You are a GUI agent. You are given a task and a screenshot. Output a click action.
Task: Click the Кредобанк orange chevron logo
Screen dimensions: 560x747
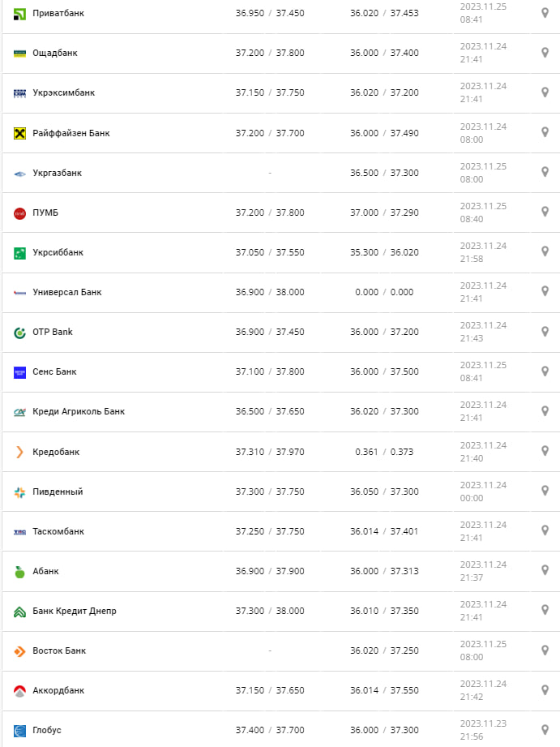click(x=20, y=453)
